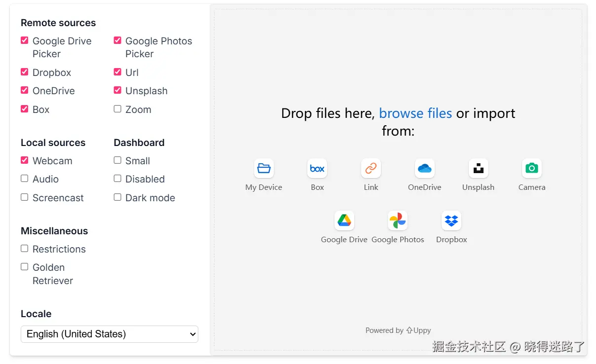Disable the Dropbox remote source checkbox
This screenshot has width=596, height=364.
tap(24, 72)
